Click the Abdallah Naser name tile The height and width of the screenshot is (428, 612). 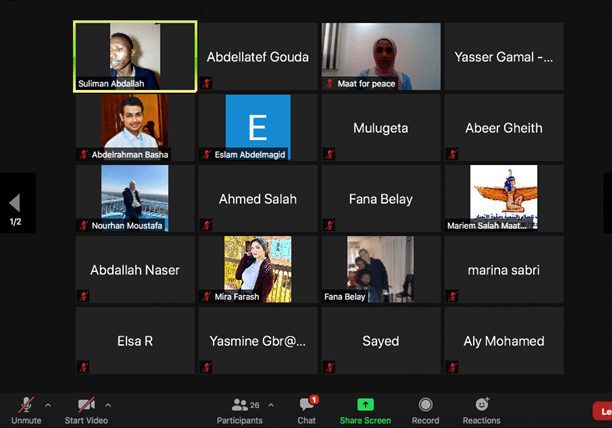coord(135,269)
